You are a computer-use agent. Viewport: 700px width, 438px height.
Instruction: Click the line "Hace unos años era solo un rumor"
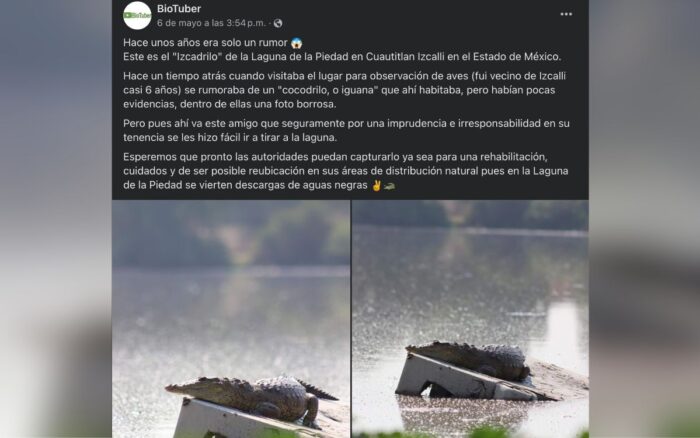click(205, 43)
